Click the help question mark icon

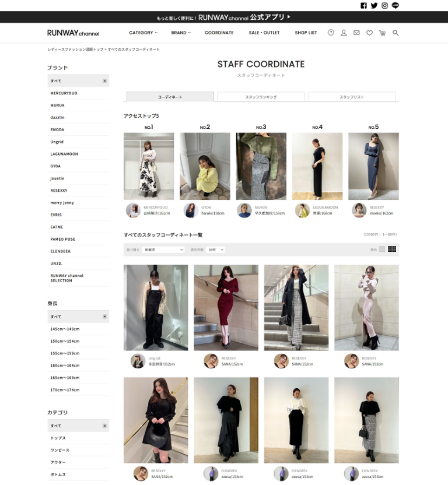331,33
